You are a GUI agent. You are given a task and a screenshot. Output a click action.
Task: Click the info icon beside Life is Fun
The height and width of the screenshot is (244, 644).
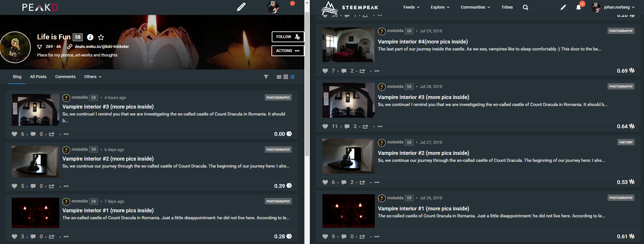[90, 37]
